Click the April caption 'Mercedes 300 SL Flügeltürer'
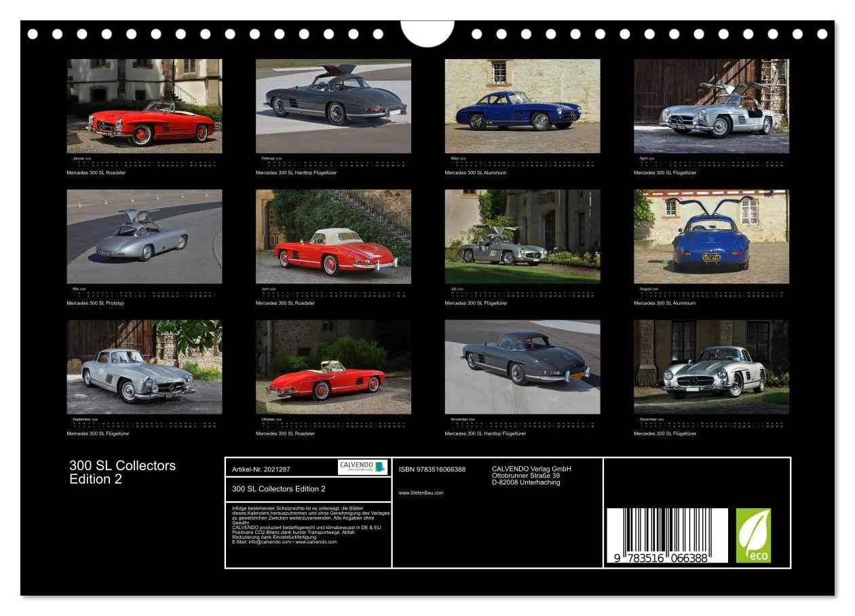Screen dimensions: 855x616 [x=665, y=173]
